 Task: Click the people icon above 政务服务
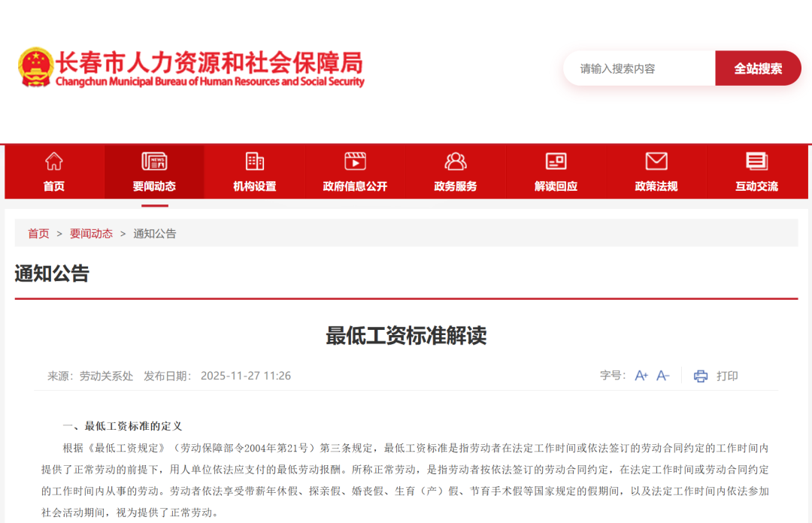tap(456, 162)
